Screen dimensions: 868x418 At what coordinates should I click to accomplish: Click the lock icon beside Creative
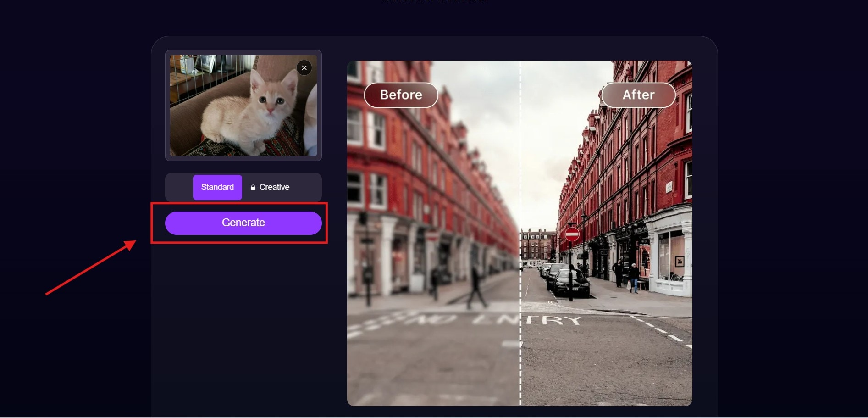253,188
